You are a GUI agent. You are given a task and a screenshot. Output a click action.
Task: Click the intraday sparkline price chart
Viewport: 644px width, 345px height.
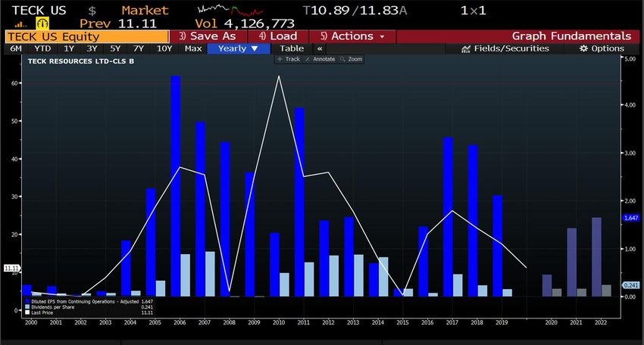pyautogui.click(x=230, y=10)
